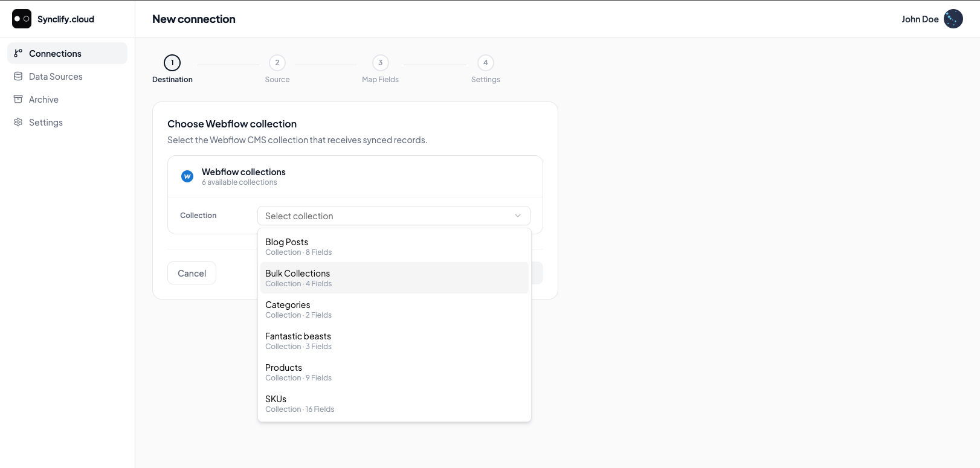980x468 pixels.
Task: Click the Source step label
Action: 277,80
